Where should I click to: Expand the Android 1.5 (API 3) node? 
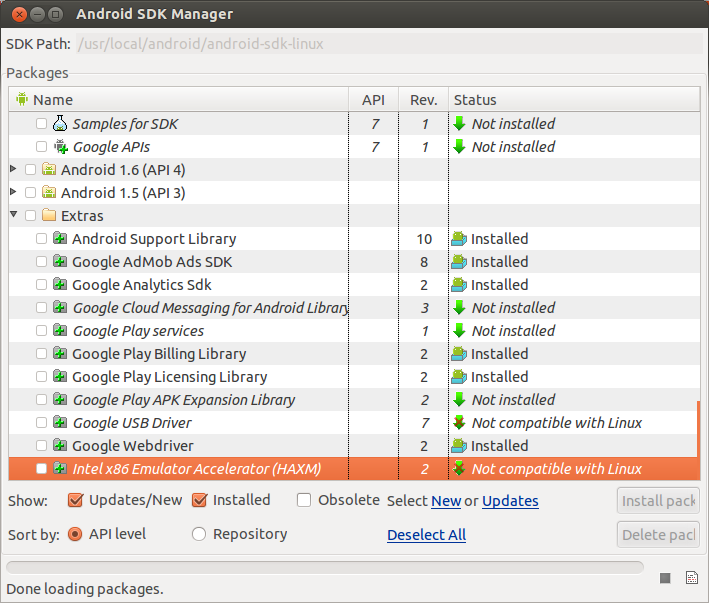pyautogui.click(x=14, y=193)
